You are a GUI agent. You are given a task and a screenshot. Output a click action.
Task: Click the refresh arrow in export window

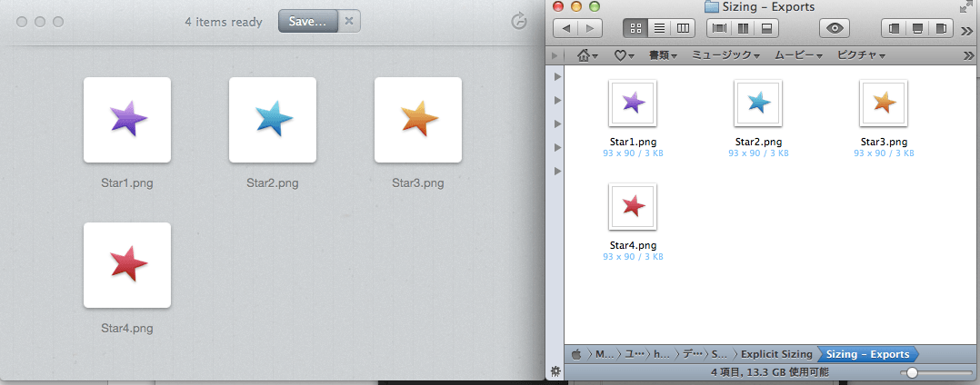coord(519,21)
